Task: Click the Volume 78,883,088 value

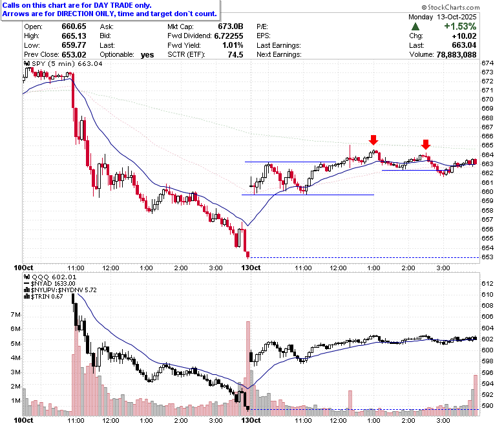Action: click(456, 55)
